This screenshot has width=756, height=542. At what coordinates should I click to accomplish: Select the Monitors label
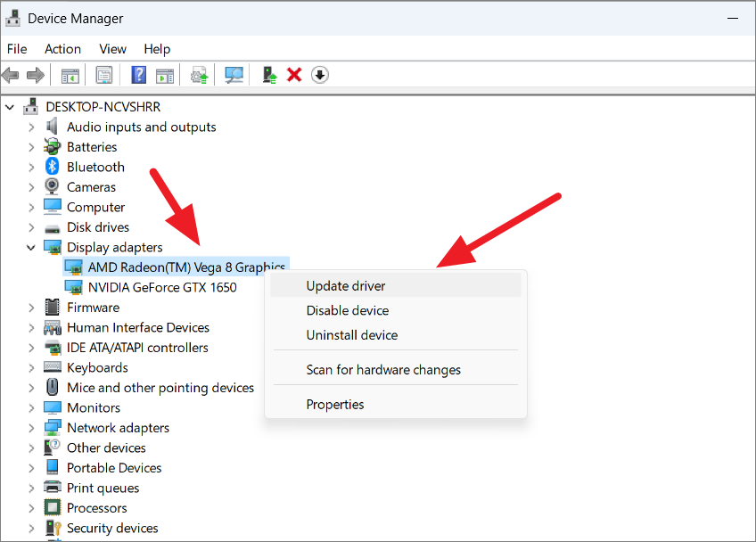coord(94,407)
